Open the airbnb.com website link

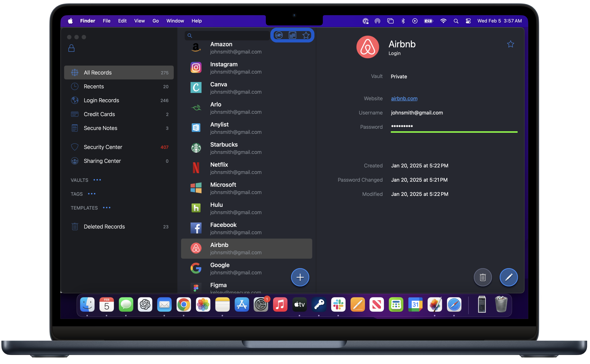(x=404, y=98)
